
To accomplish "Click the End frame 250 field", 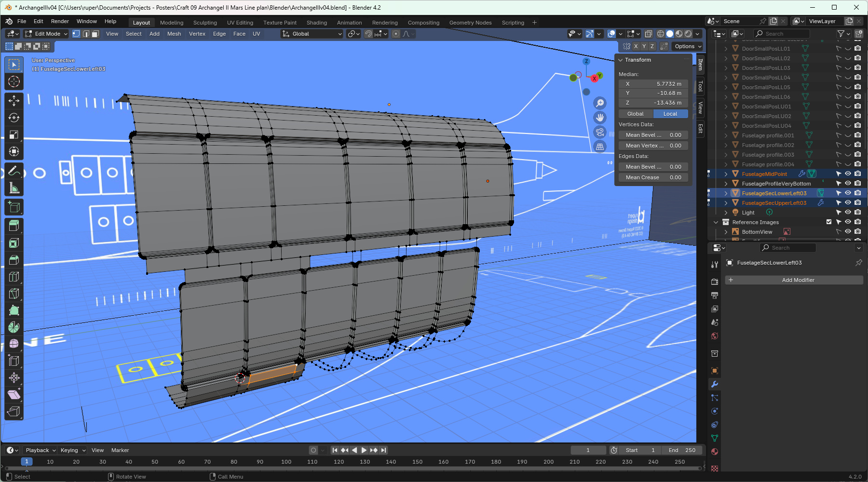I will [681, 450].
